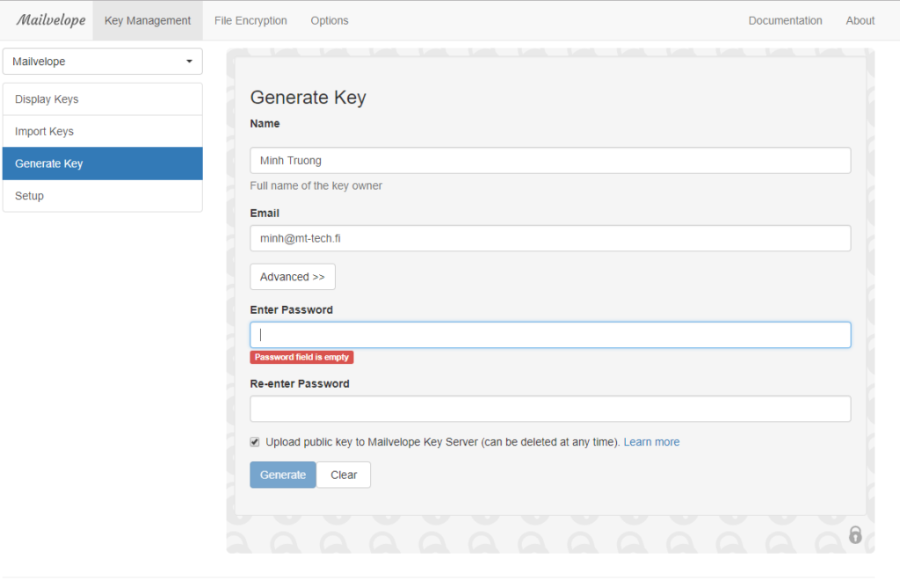Click the Mailvelope logo in navbar
900x588 pixels.
50,20
